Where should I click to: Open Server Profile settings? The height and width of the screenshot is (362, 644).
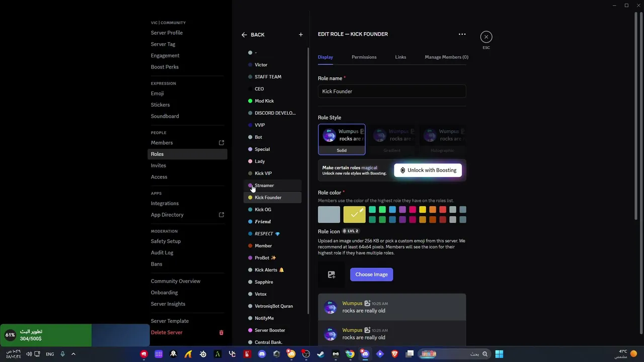click(x=167, y=33)
